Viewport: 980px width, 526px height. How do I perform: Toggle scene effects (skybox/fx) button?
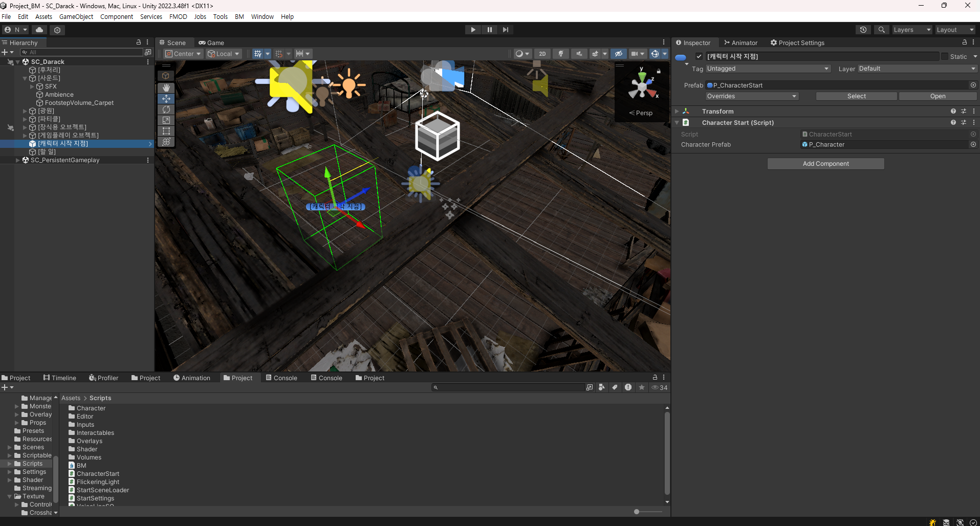[x=595, y=54]
